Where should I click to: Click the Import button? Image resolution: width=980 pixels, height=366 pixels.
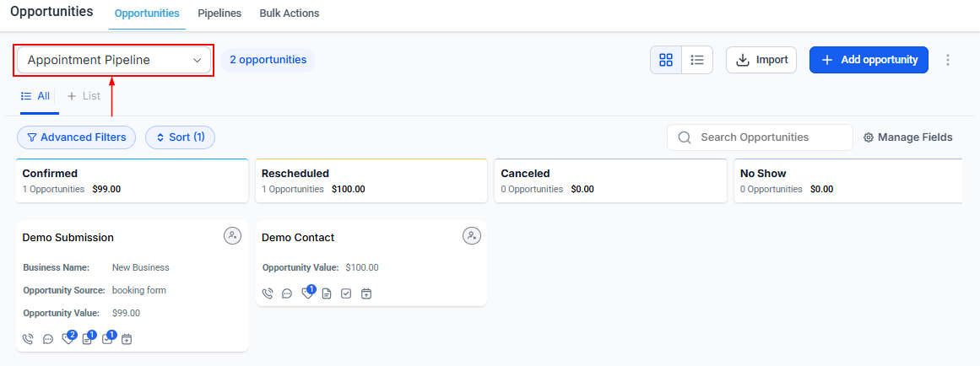[x=761, y=60]
